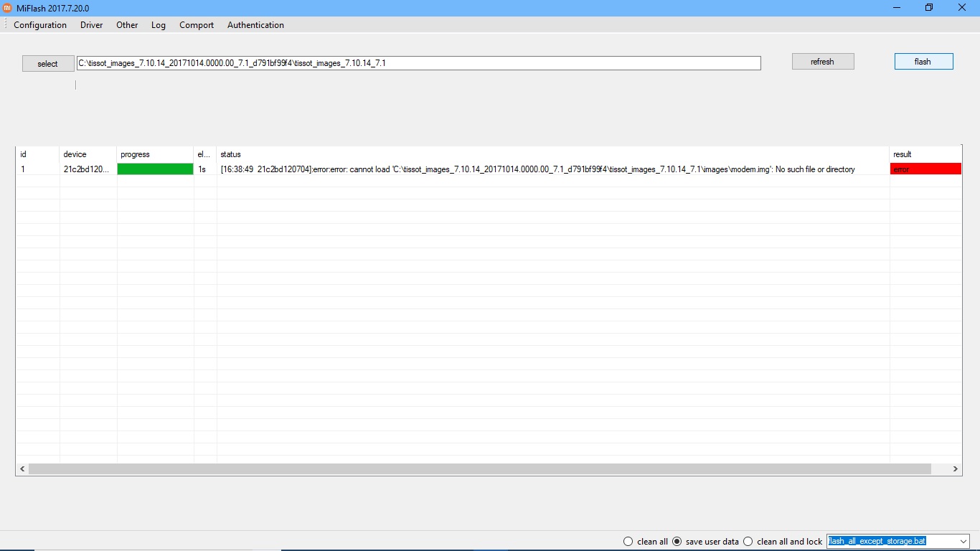Screen dimensions: 980x551
Task: Click the device column header
Action: pos(88,154)
